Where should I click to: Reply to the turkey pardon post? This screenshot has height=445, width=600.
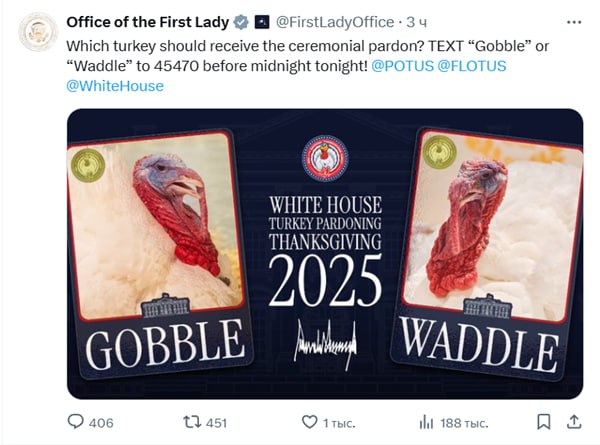[x=76, y=422]
